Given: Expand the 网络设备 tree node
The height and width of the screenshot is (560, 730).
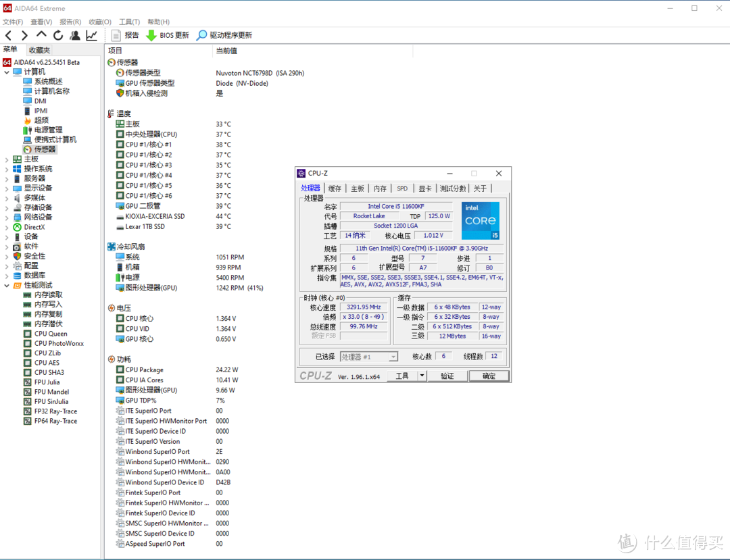Looking at the screenshot, I should point(7,218).
